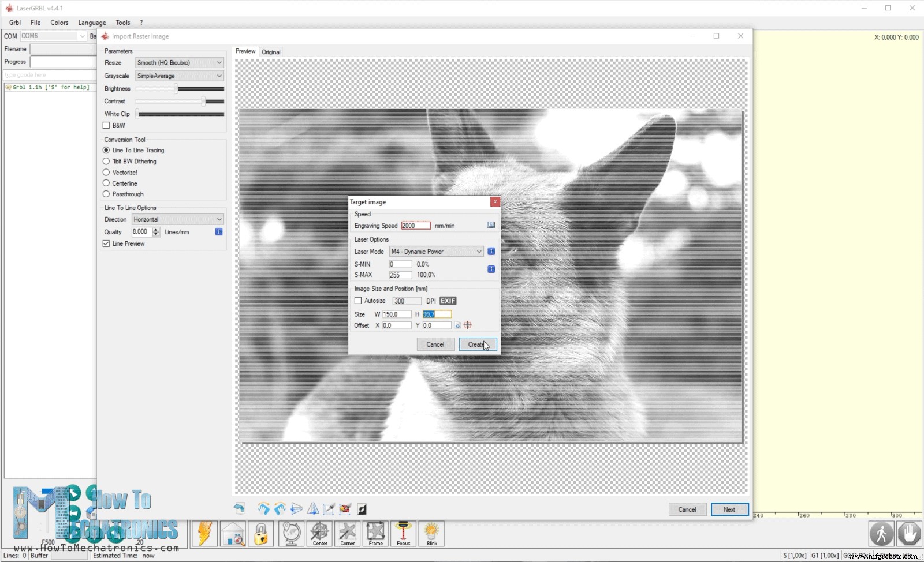This screenshot has width=924, height=562.
Task: Open the engraving speed materials book icon
Action: tap(491, 225)
